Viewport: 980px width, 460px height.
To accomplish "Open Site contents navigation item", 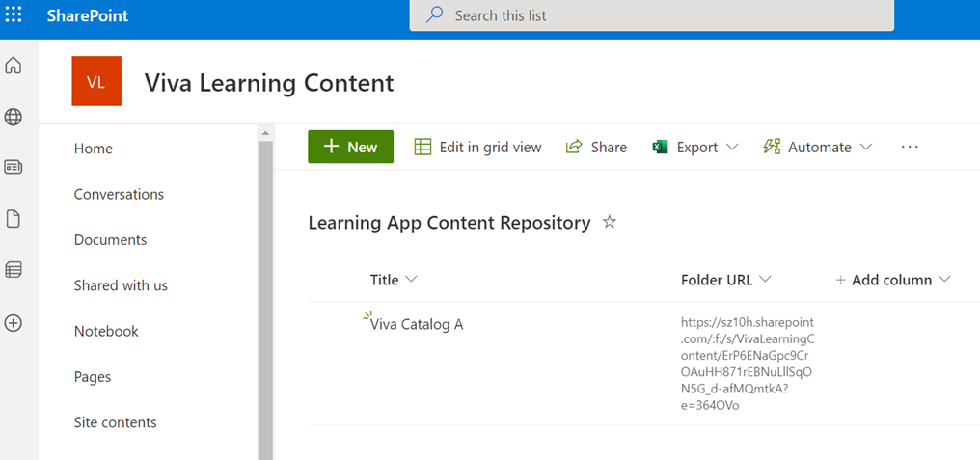I will pyautogui.click(x=115, y=422).
